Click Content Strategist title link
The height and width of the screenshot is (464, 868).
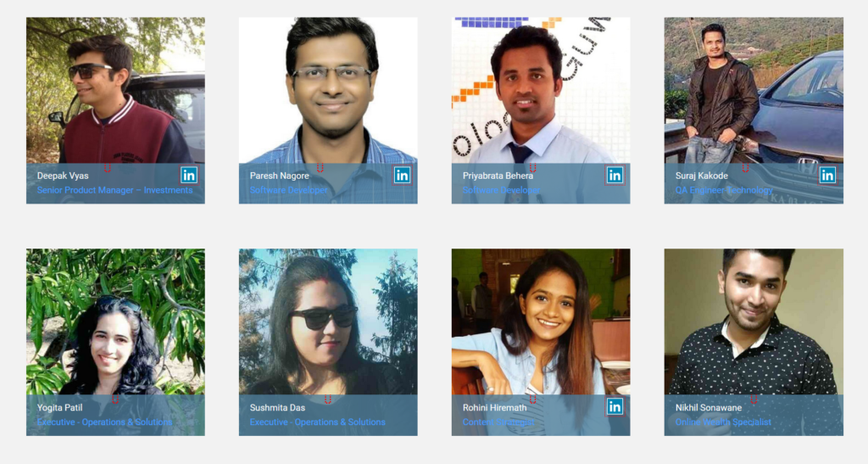(x=498, y=422)
